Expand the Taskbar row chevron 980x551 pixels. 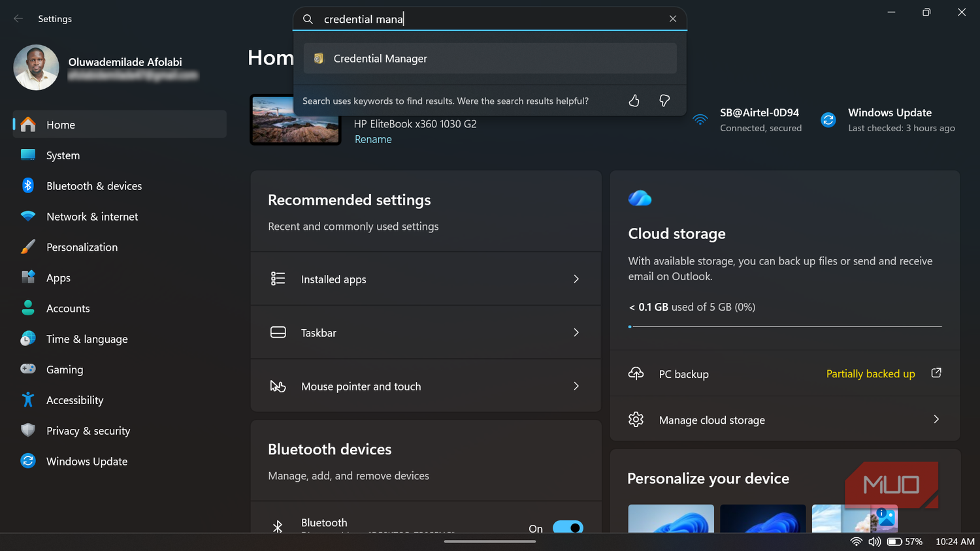click(x=576, y=332)
